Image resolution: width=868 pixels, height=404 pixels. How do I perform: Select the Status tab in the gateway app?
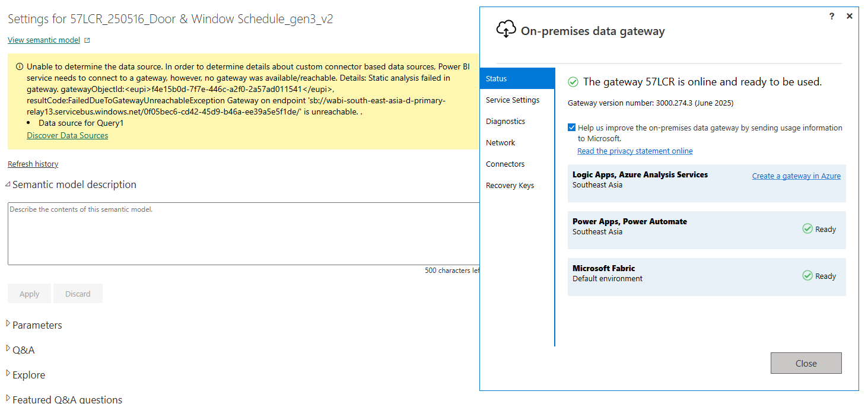click(517, 78)
